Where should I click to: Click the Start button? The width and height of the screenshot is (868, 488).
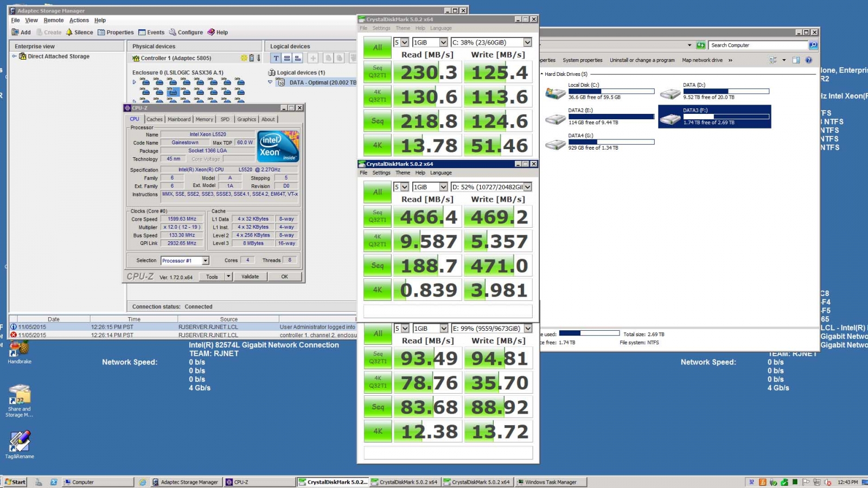point(16,482)
